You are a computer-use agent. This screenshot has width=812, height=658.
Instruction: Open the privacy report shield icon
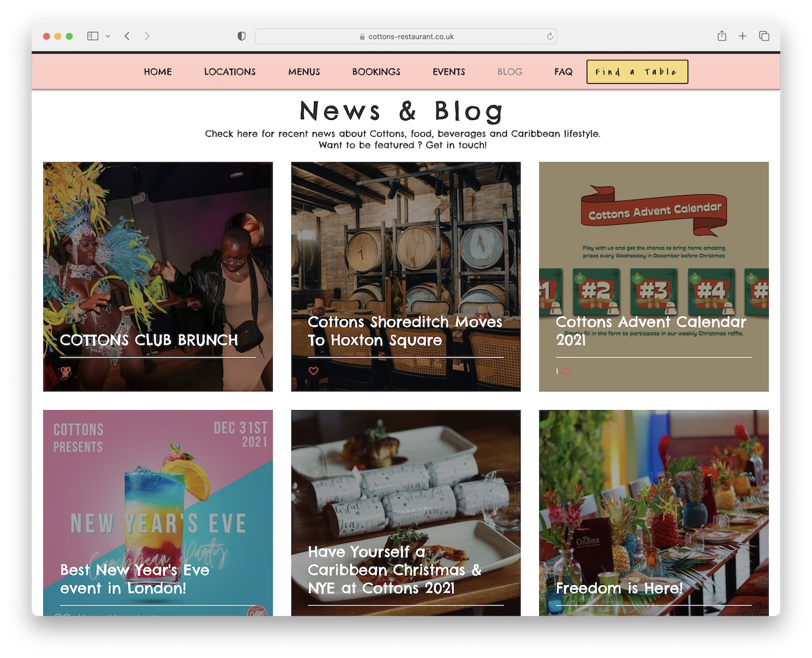242,37
